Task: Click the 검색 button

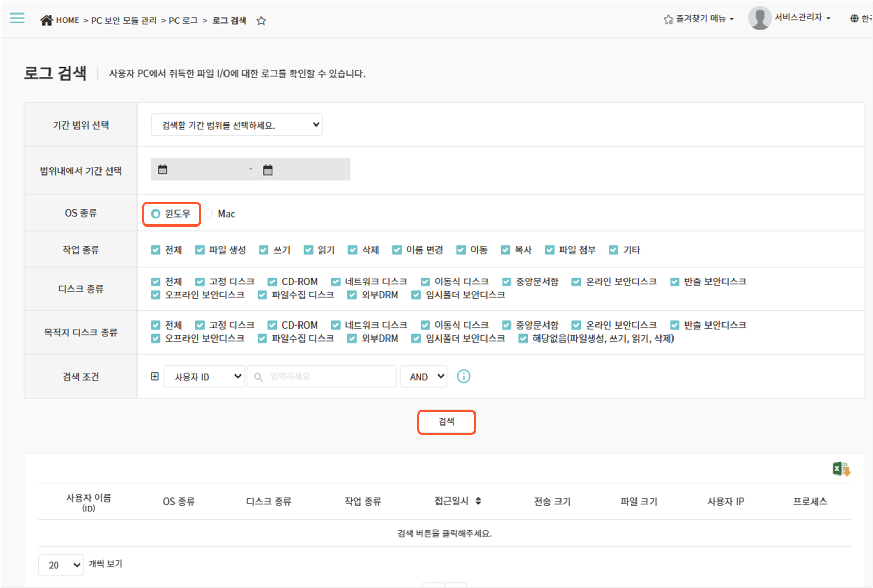Action: pyautogui.click(x=446, y=422)
